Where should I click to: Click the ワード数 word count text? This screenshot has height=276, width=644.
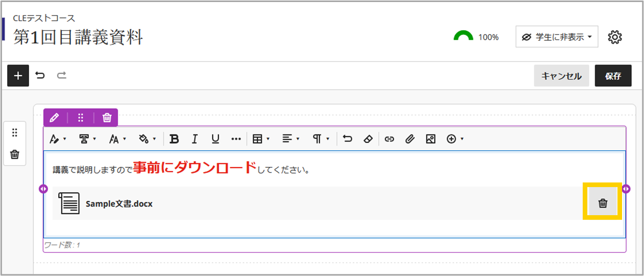pos(62,245)
